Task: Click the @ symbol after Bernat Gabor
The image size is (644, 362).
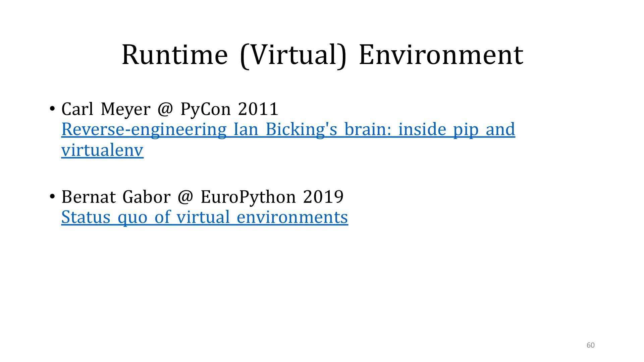Action: [x=185, y=197]
